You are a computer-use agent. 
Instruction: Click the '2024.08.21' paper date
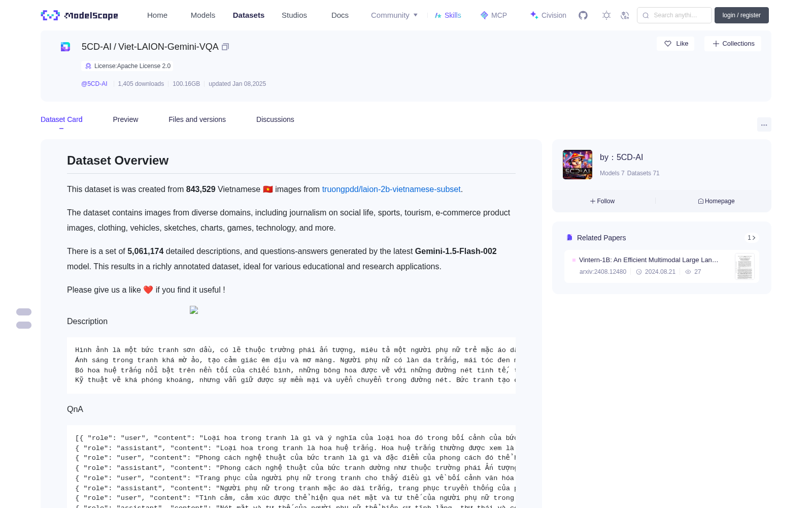click(x=660, y=272)
